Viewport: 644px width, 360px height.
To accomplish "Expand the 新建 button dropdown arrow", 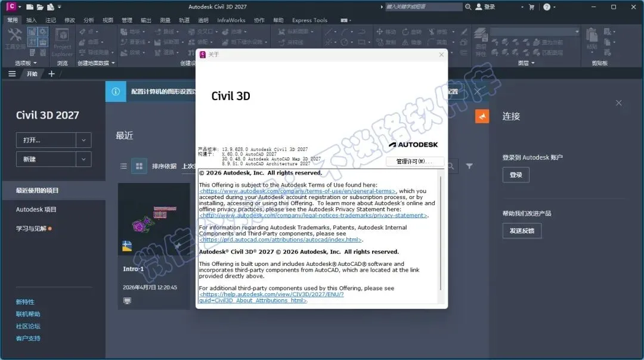I will [x=84, y=159].
